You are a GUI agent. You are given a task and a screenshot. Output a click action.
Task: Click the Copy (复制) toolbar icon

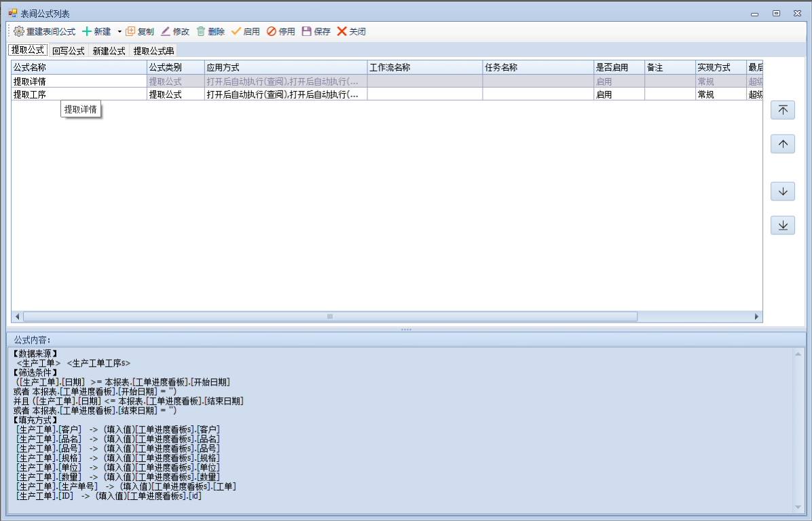[x=130, y=31]
